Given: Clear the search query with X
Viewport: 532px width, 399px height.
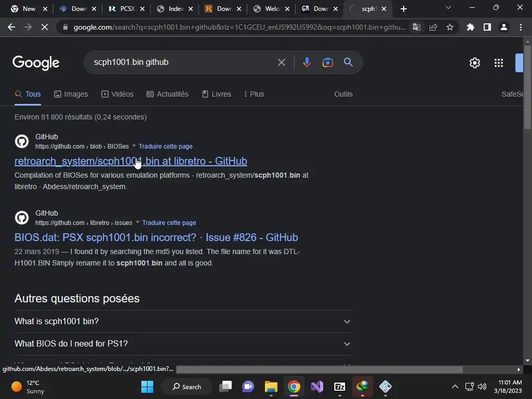Looking at the screenshot, I should click(281, 62).
